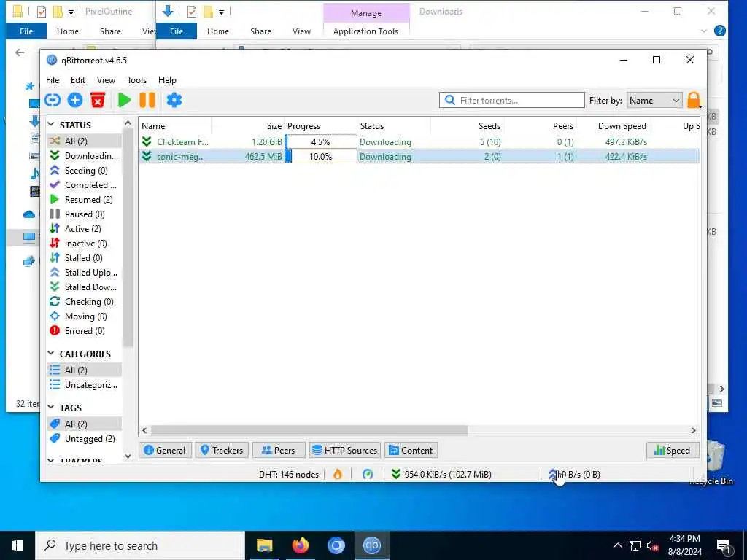The width and height of the screenshot is (747, 560).
Task: Click inside the Filter torrents search field
Action: coord(512,101)
